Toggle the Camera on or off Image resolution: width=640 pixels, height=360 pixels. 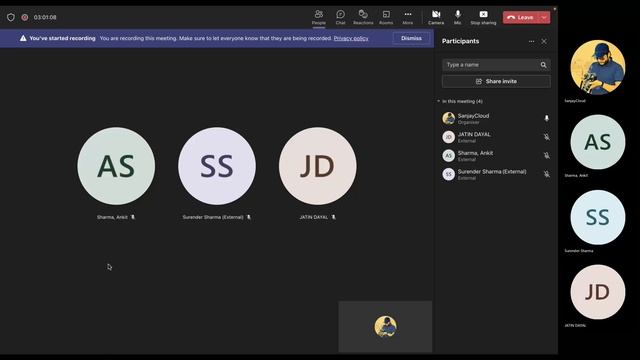(x=436, y=18)
